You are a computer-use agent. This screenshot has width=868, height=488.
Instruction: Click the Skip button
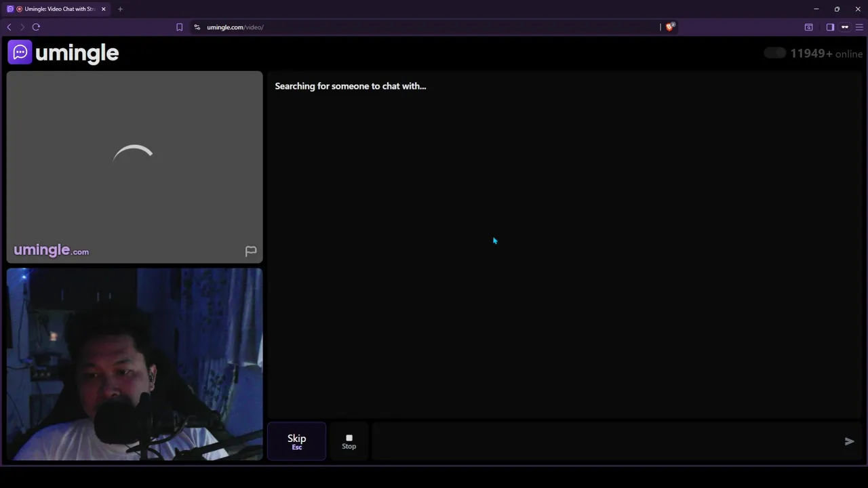(x=296, y=441)
